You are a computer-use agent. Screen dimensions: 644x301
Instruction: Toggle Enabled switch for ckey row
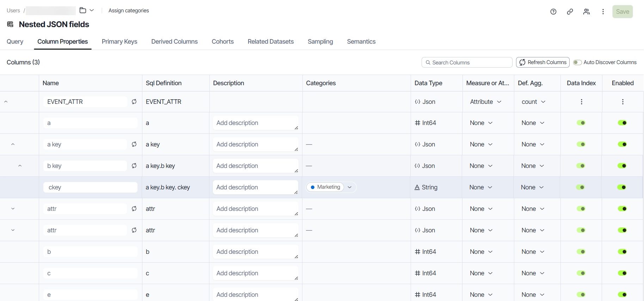[x=622, y=187]
